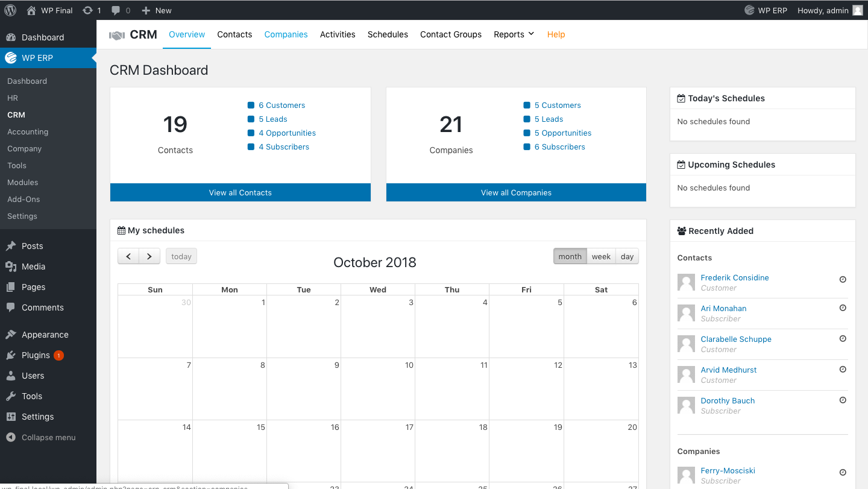Click the Plugins update count badge
Screen dimensions: 868x489
58,355
